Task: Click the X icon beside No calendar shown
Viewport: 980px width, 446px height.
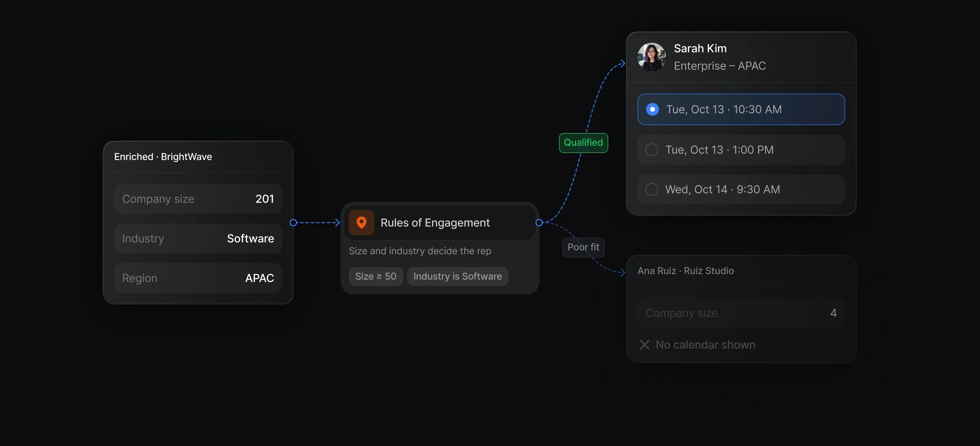Action: (x=645, y=345)
